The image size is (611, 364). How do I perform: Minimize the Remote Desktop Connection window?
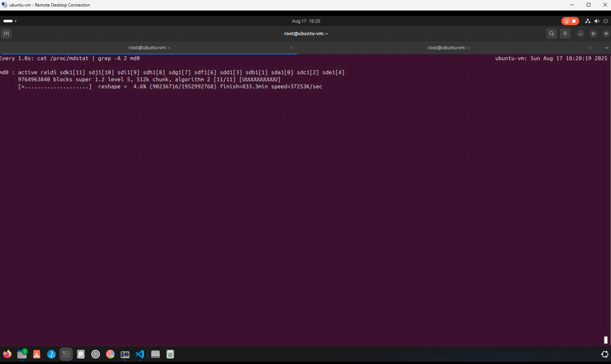point(572,5)
